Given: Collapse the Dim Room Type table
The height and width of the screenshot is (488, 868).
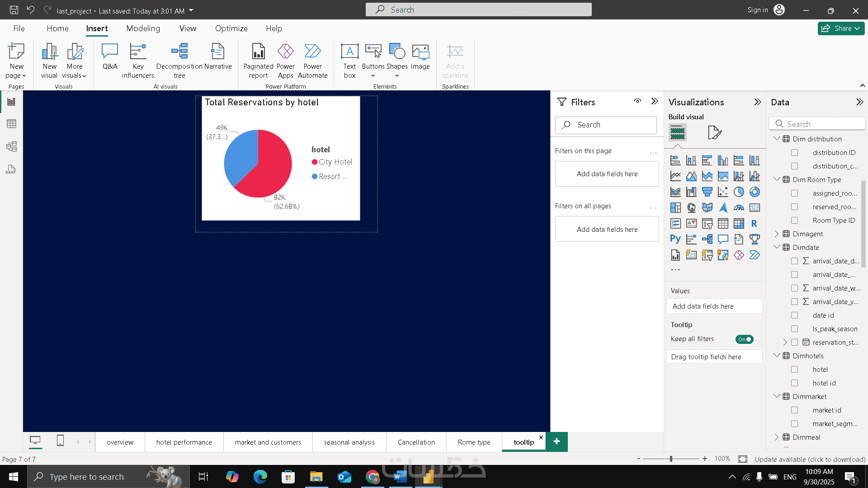Looking at the screenshot, I should (777, 179).
